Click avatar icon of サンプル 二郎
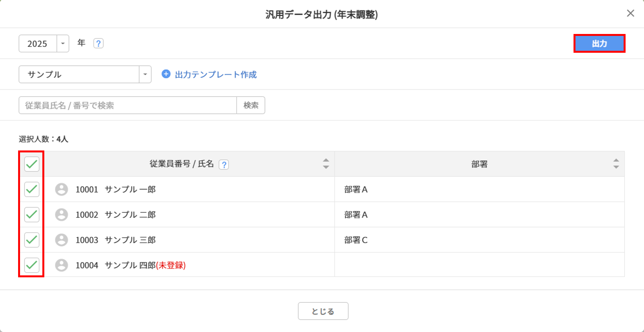 (x=61, y=215)
